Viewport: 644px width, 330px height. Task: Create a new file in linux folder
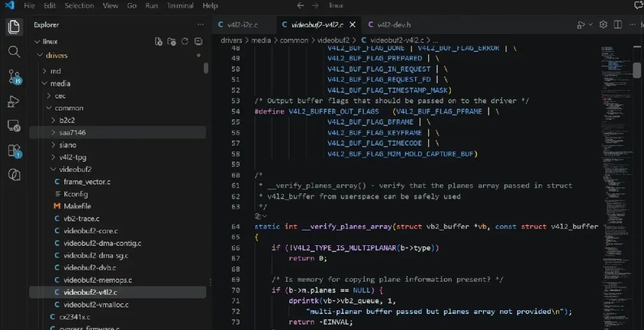159,42
